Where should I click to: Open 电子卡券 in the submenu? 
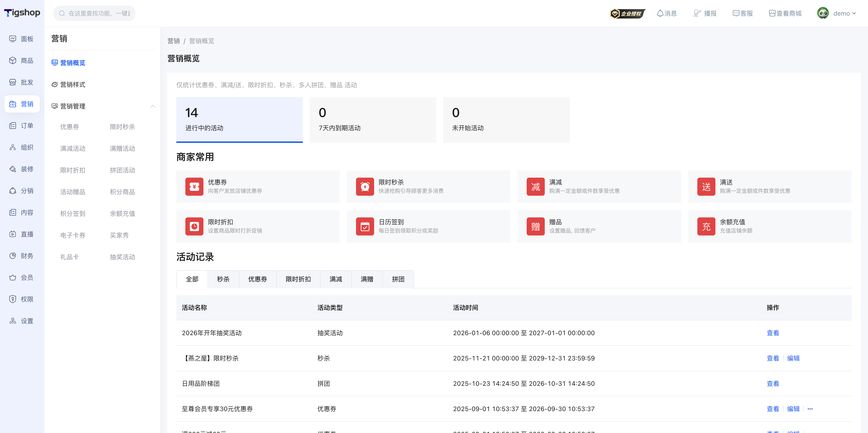tap(73, 235)
